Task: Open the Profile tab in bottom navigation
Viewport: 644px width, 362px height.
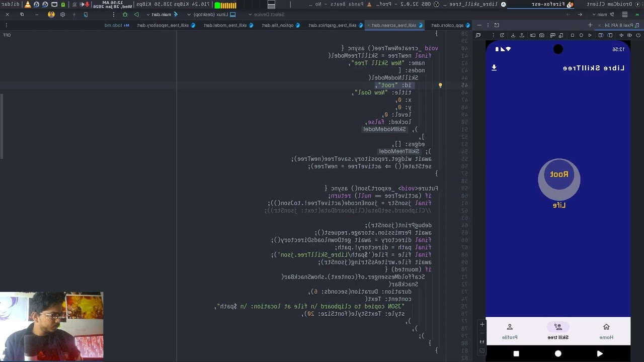Action: point(510,331)
